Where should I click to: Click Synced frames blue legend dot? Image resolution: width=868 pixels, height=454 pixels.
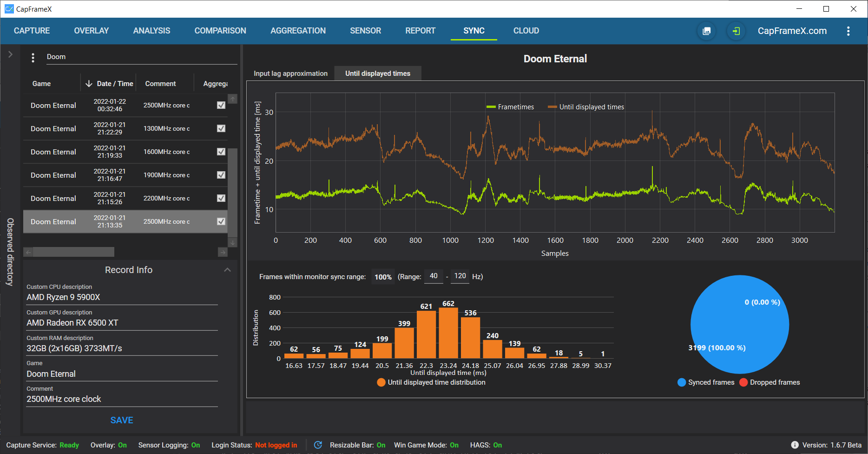(x=682, y=382)
